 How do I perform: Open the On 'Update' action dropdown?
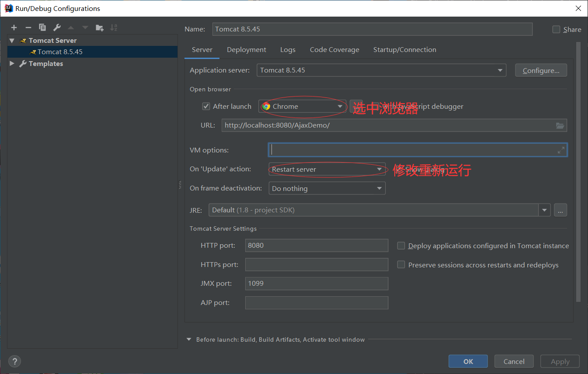coord(327,169)
